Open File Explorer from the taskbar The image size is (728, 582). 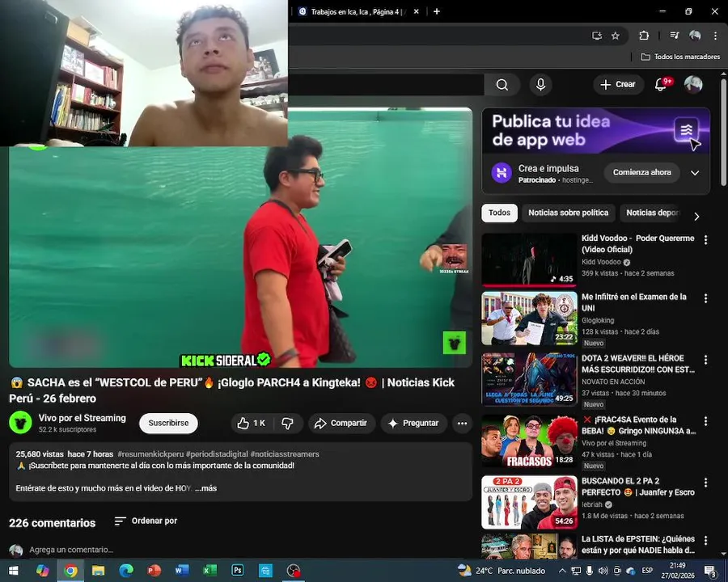pos(98,570)
